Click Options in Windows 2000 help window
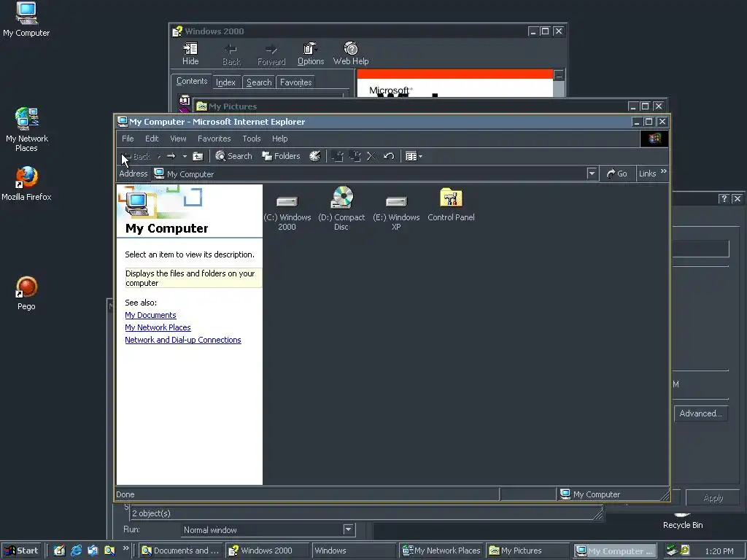The image size is (747, 560). point(311,54)
